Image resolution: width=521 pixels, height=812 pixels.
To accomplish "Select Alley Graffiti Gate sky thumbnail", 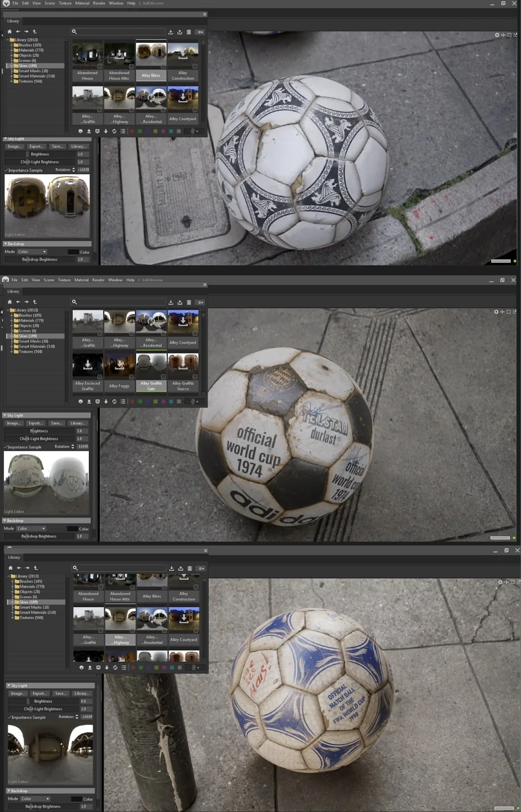I will tap(151, 373).
